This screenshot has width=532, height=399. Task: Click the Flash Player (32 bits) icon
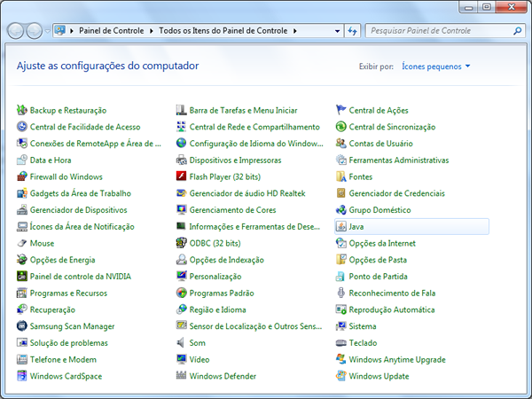[x=182, y=176]
